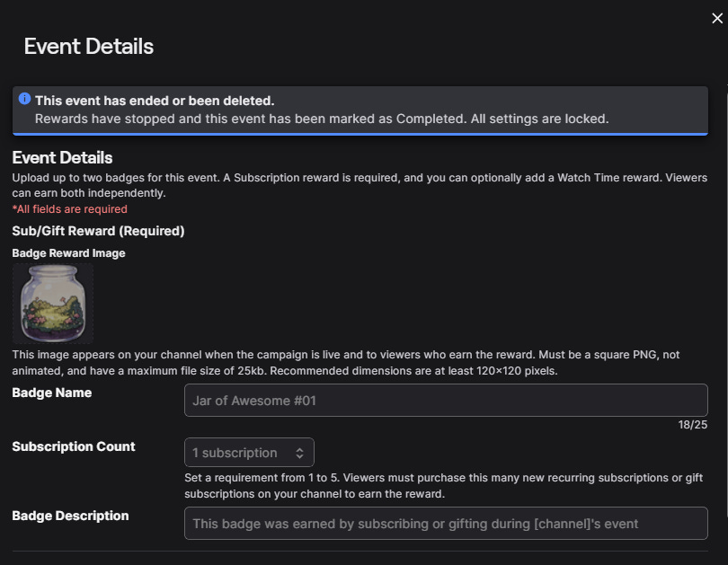Click the '18/25' character counter
This screenshot has height=565, width=728.
(693, 425)
